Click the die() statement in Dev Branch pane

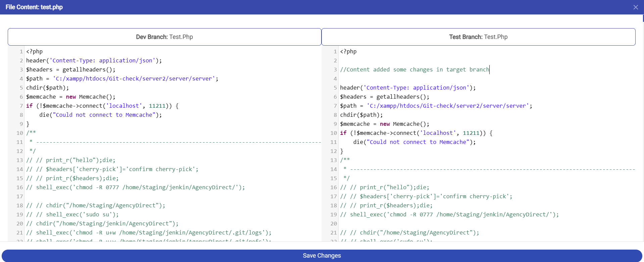click(100, 115)
